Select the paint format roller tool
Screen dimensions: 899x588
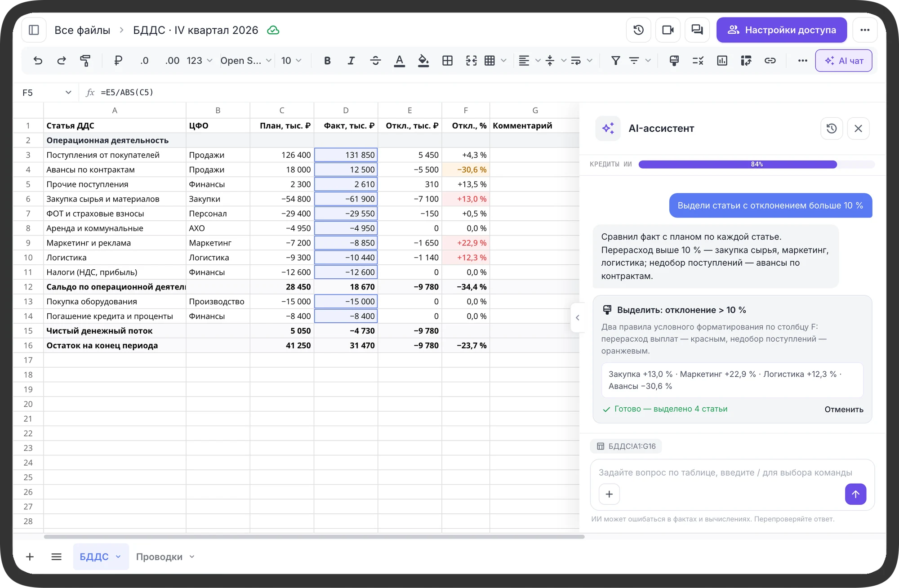(85, 61)
